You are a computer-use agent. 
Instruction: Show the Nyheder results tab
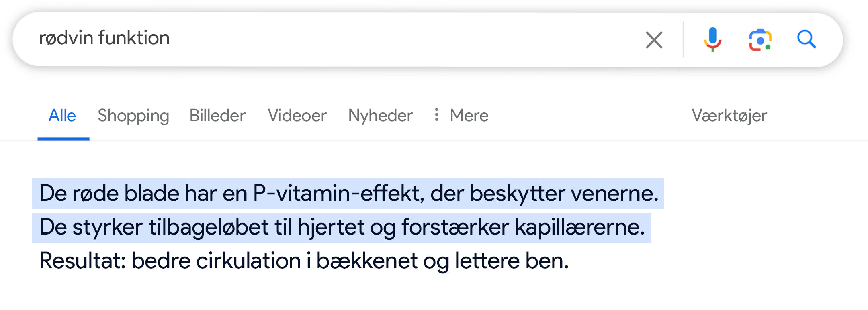pos(380,116)
